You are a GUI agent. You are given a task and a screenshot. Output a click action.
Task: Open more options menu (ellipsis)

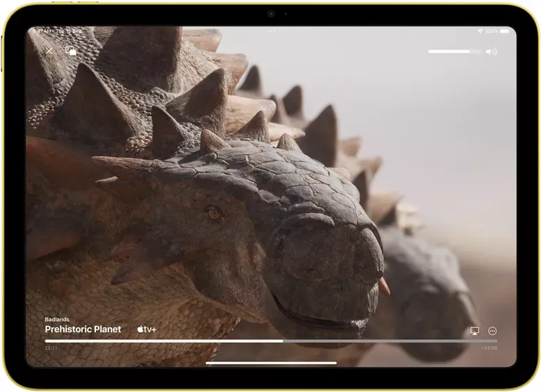coord(492,331)
